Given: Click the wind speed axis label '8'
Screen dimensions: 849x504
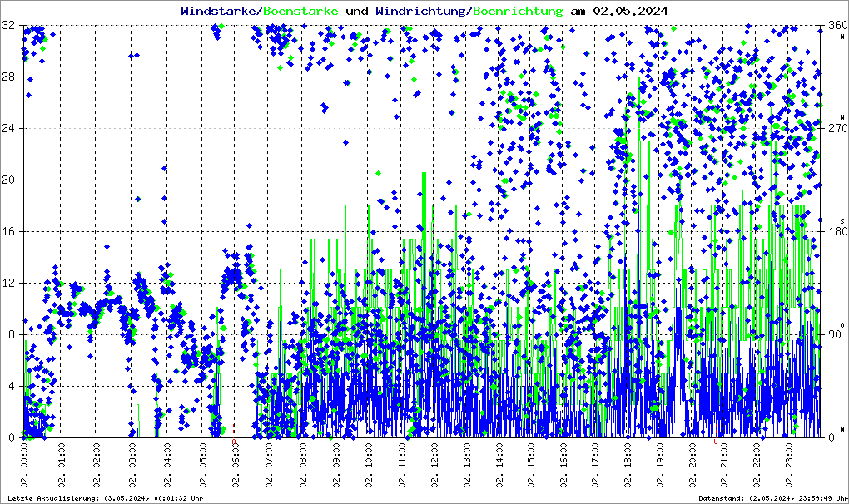Looking at the screenshot, I should (x=12, y=334).
